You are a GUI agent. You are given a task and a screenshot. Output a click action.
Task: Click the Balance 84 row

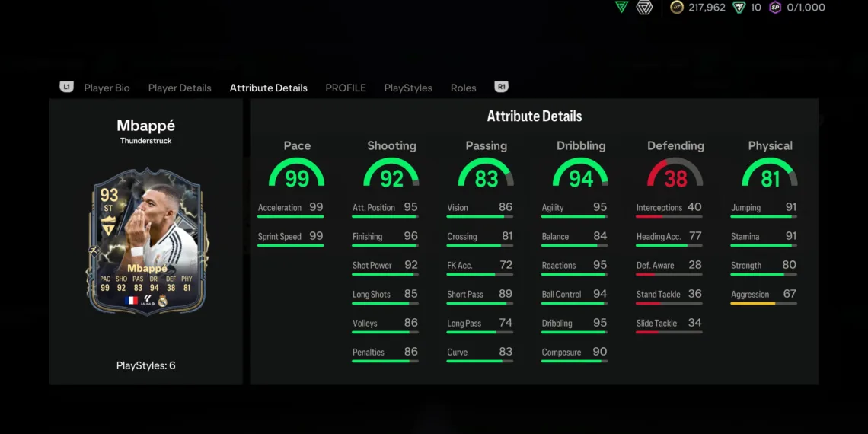pos(575,238)
